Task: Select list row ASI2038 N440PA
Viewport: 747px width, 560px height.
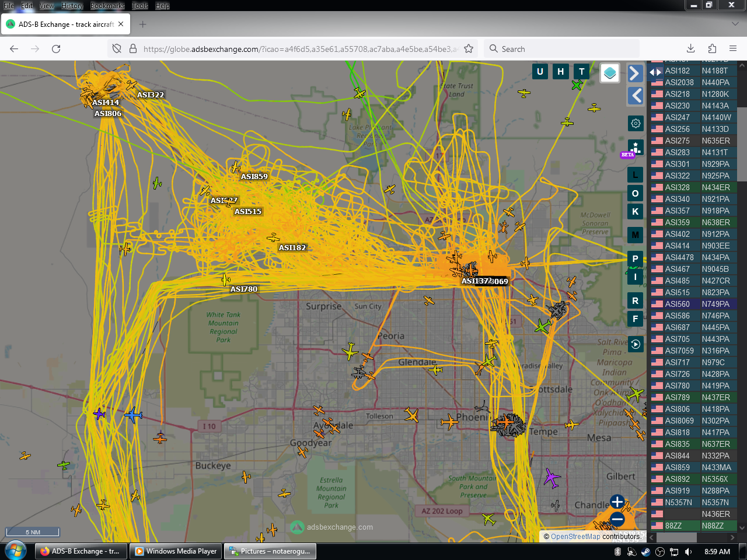Action: (x=693, y=82)
